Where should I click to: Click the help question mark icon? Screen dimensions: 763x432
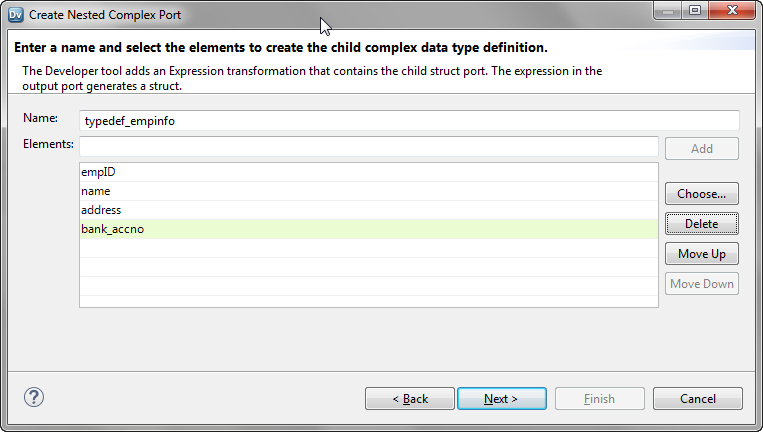[x=34, y=397]
